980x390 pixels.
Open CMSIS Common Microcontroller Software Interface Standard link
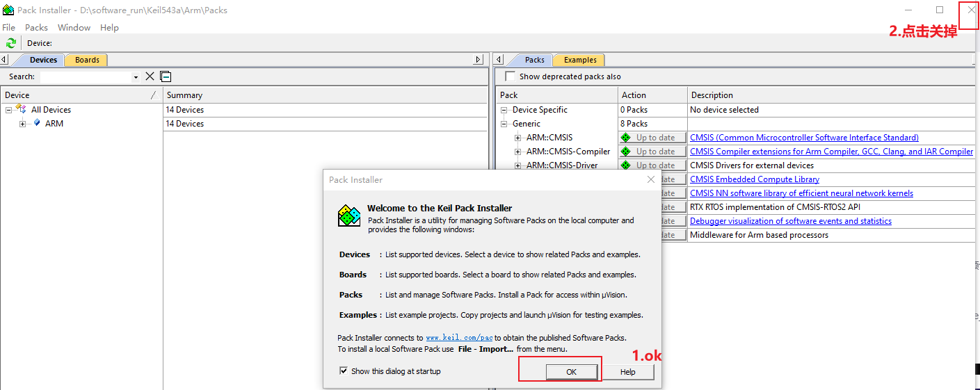pos(804,138)
